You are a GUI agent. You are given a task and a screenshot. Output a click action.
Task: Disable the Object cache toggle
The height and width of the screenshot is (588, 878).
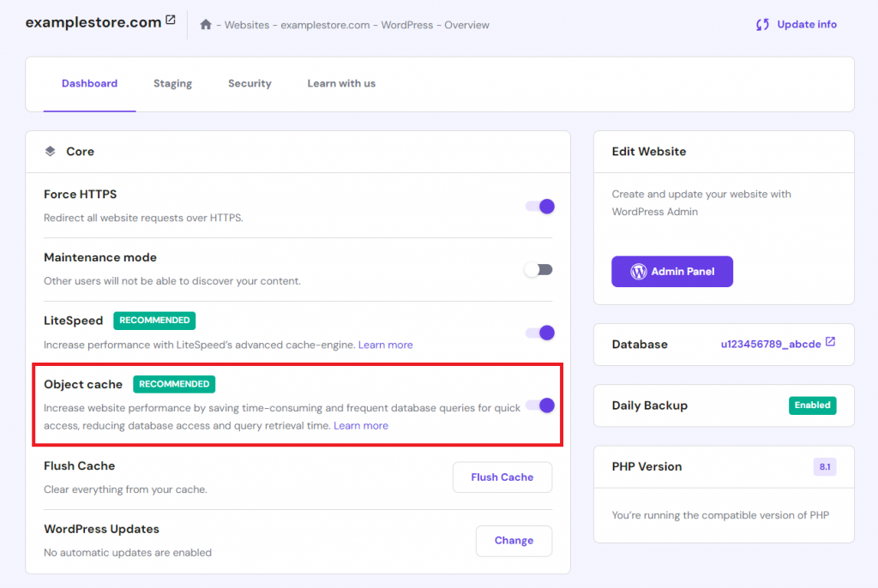point(539,407)
